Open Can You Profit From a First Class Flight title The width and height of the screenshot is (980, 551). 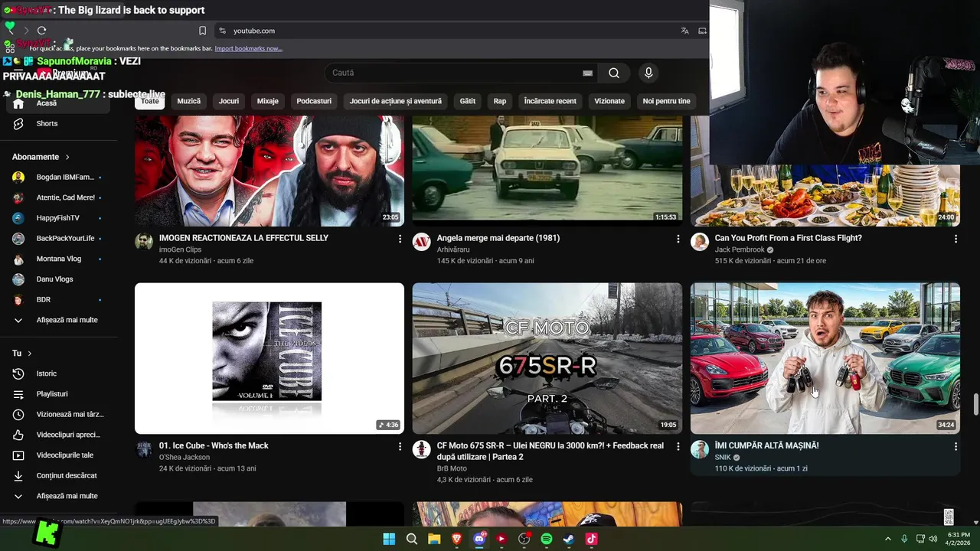point(789,238)
